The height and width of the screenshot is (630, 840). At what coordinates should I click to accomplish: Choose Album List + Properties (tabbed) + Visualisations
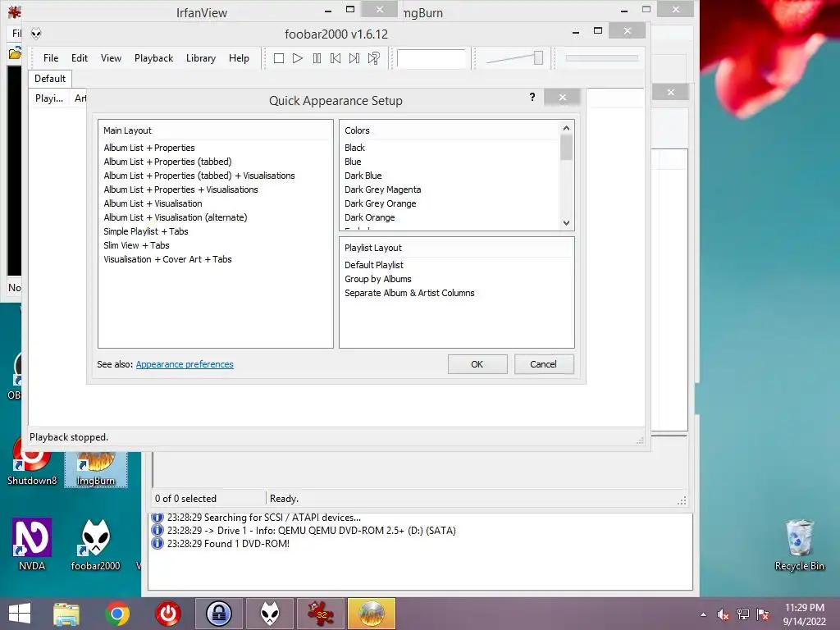(x=199, y=176)
